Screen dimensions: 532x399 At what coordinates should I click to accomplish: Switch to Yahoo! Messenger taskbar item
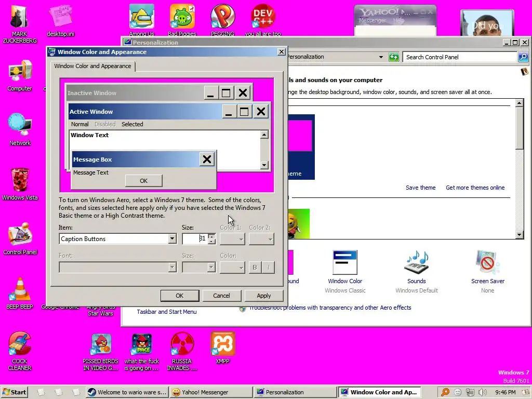coord(211,392)
